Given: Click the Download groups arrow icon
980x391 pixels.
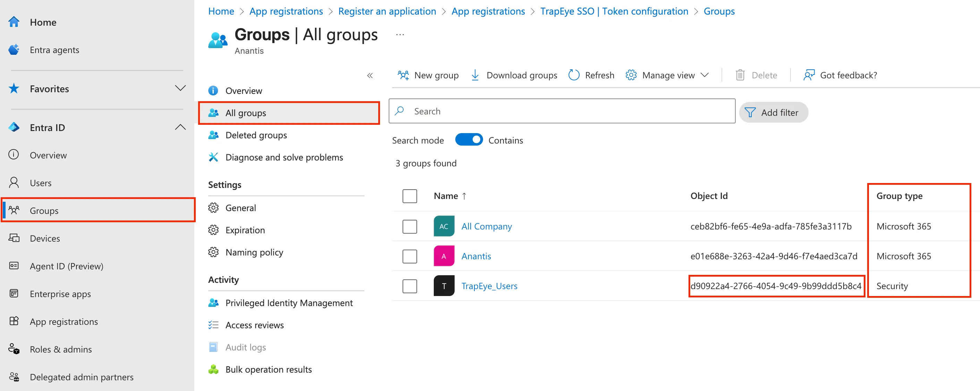Looking at the screenshot, I should point(475,75).
